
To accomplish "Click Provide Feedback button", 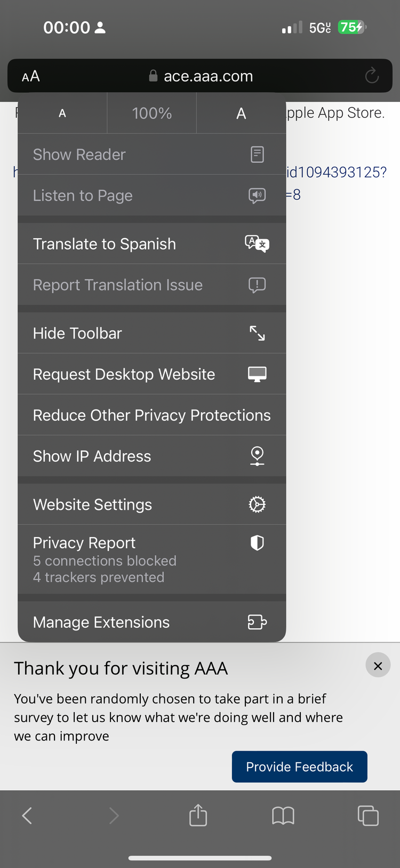I will point(300,767).
